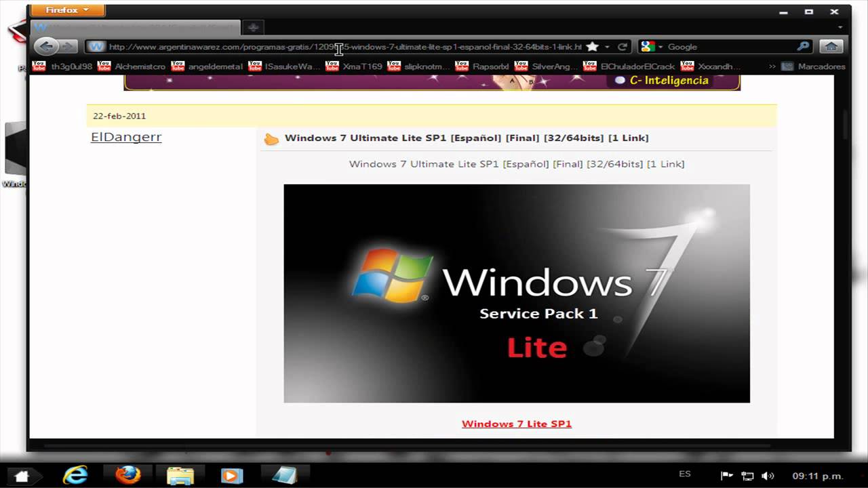Open the red Windows 7 Lite SP1 link
868x488 pixels.
tap(517, 424)
